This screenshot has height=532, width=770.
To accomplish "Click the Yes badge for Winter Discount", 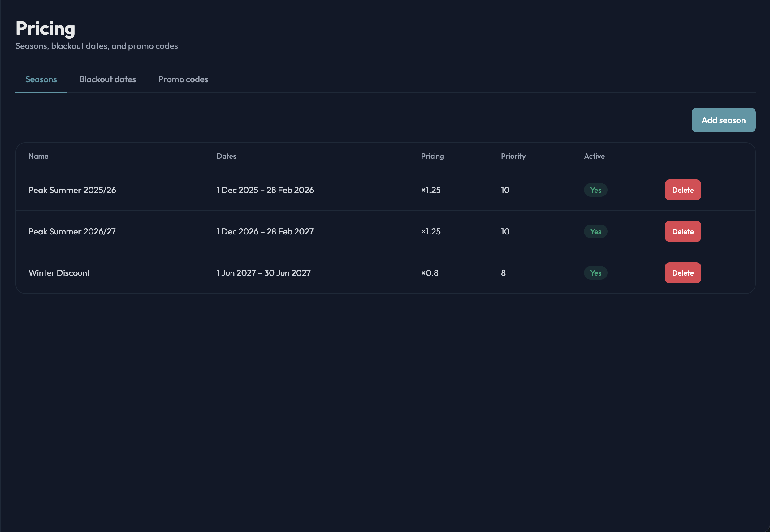I will coord(595,273).
